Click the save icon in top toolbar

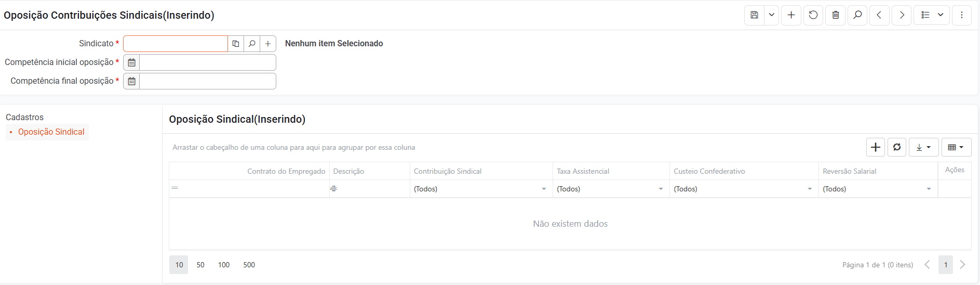(x=754, y=15)
